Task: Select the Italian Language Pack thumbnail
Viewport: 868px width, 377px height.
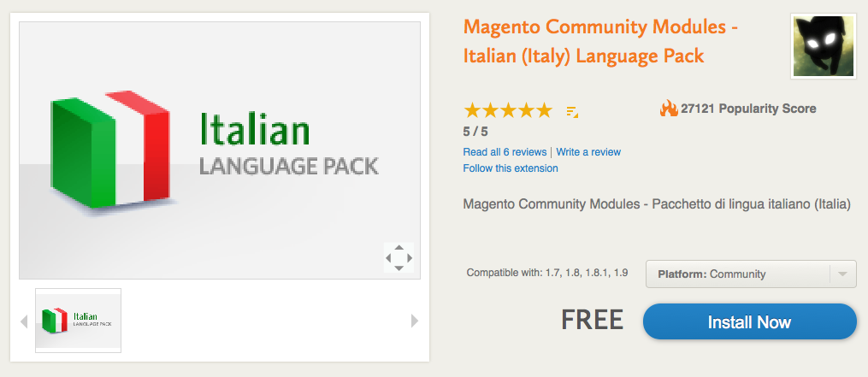Action: point(78,321)
